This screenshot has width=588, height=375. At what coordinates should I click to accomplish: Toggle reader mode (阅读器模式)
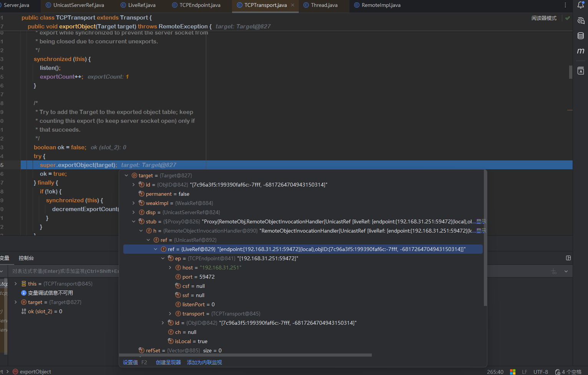(x=544, y=18)
